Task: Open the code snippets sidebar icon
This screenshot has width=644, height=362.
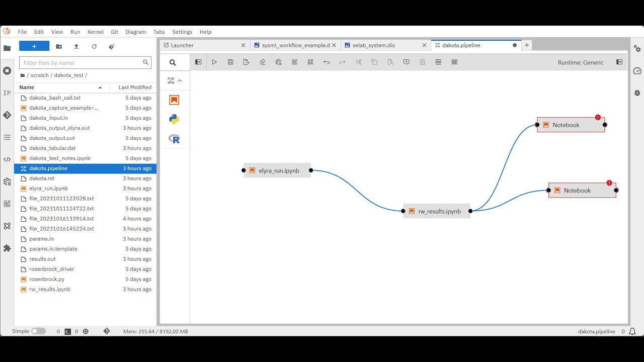Action: [x=7, y=159]
